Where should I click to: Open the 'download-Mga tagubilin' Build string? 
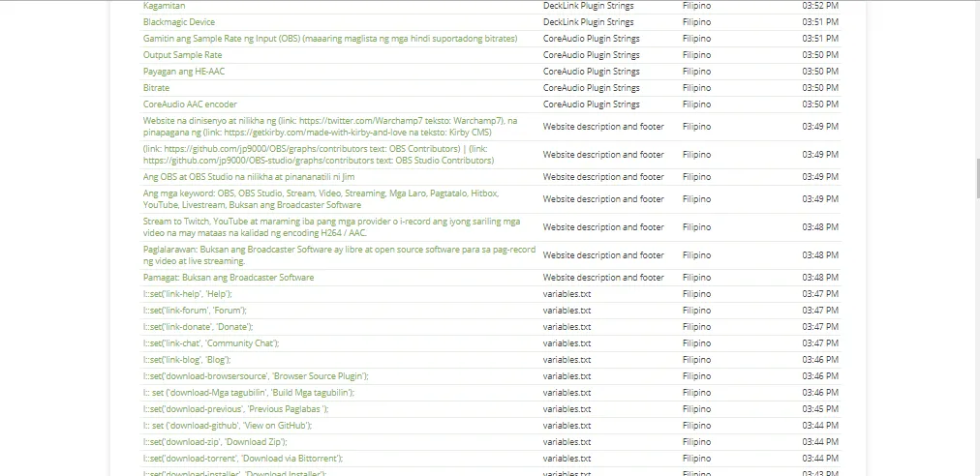click(x=249, y=393)
